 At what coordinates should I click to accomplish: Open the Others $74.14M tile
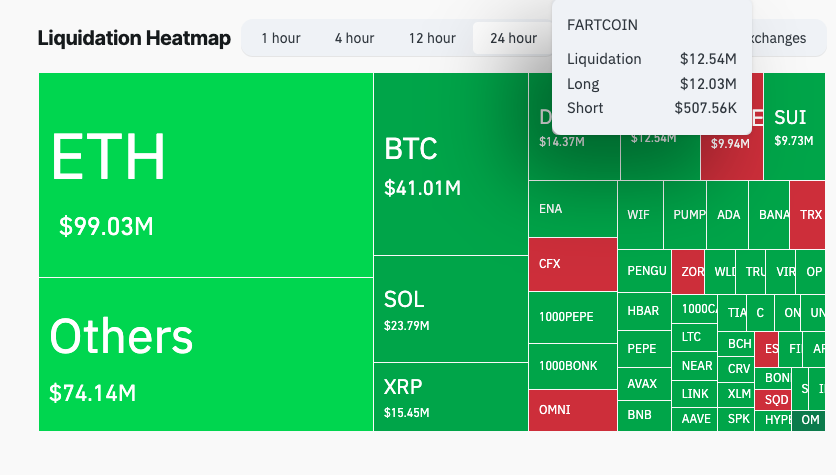(x=205, y=354)
